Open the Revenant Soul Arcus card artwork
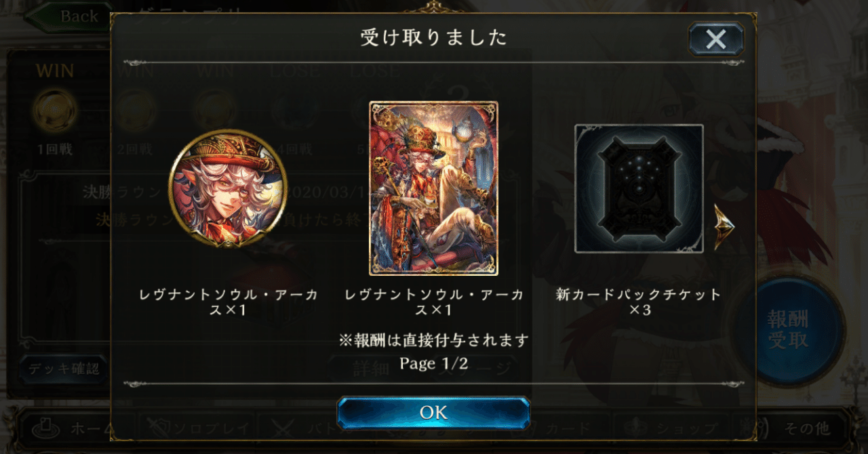The image size is (868, 454). coord(433,188)
